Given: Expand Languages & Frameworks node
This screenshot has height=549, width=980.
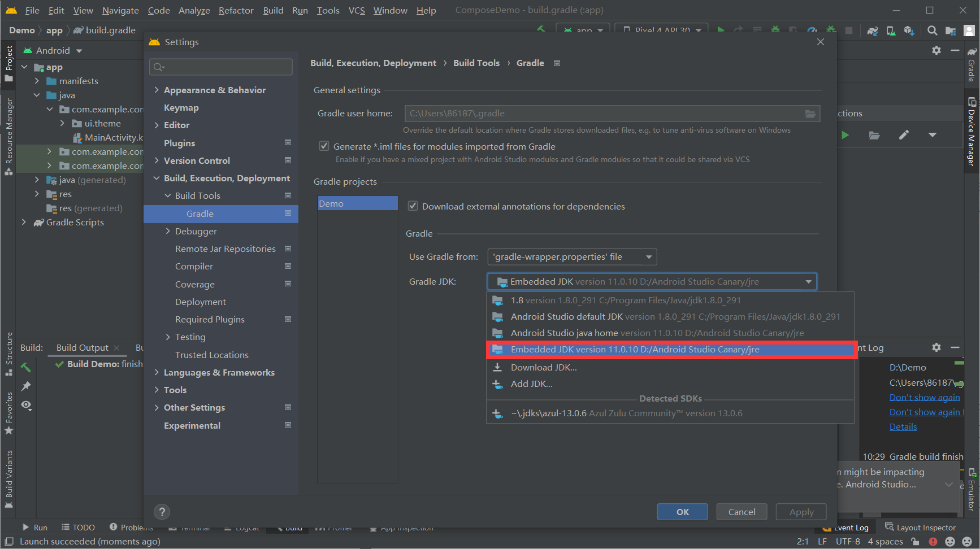Looking at the screenshot, I should pos(157,372).
